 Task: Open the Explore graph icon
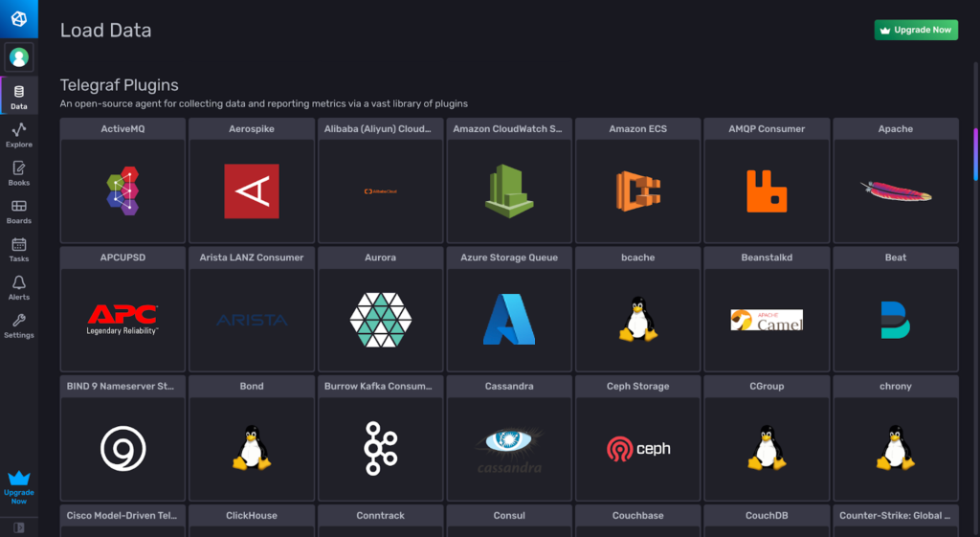19,134
